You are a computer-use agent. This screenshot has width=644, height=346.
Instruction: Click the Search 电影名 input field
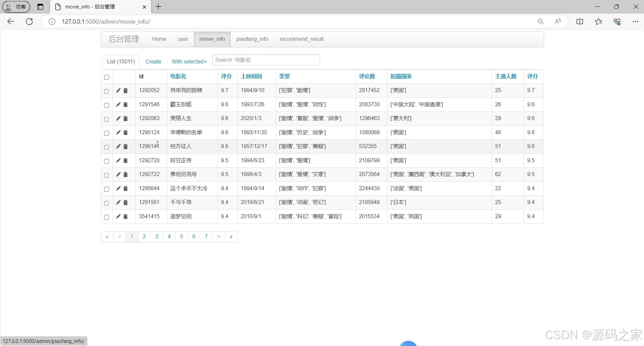coord(266,60)
